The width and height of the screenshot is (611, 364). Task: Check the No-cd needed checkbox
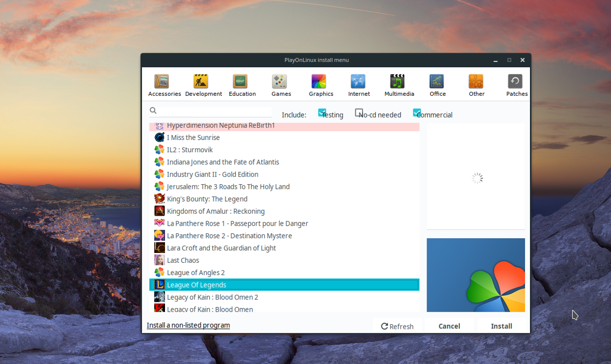[359, 113]
